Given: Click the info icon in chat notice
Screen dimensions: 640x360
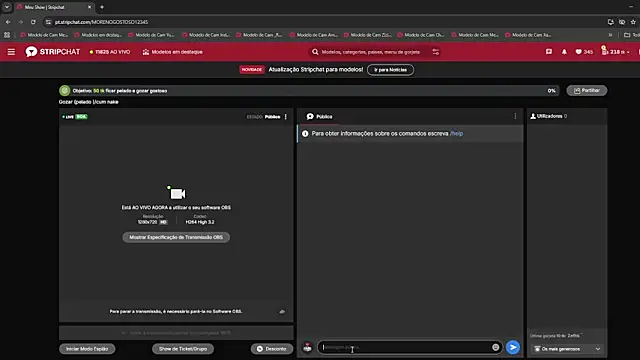Looking at the screenshot, I should coord(305,133).
